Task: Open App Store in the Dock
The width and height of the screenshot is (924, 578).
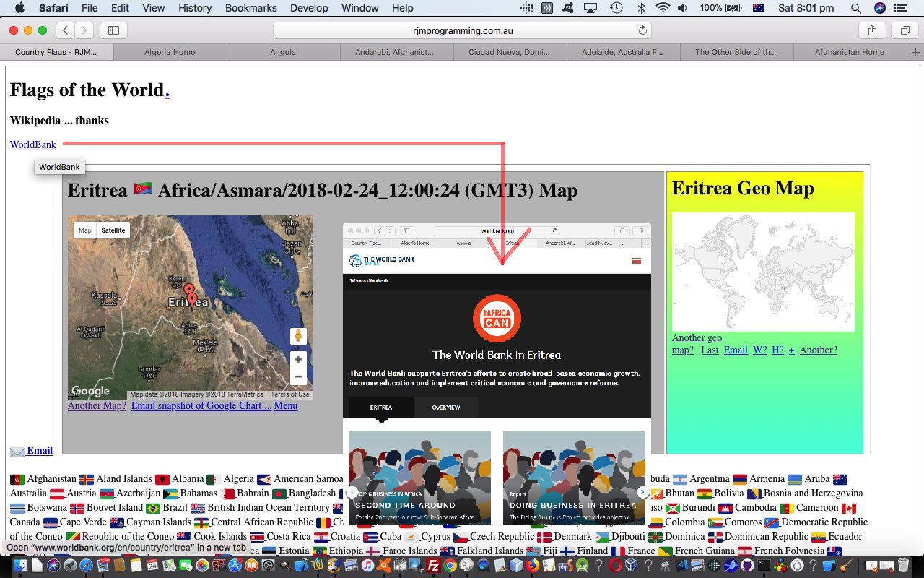Action: click(235, 566)
